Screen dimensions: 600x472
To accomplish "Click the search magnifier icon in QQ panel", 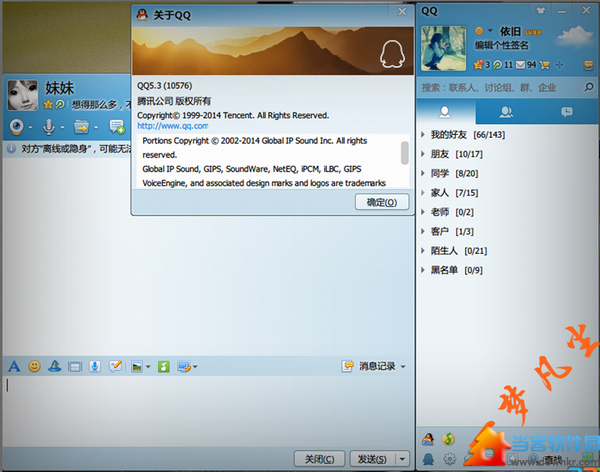I will pyautogui.click(x=589, y=87).
